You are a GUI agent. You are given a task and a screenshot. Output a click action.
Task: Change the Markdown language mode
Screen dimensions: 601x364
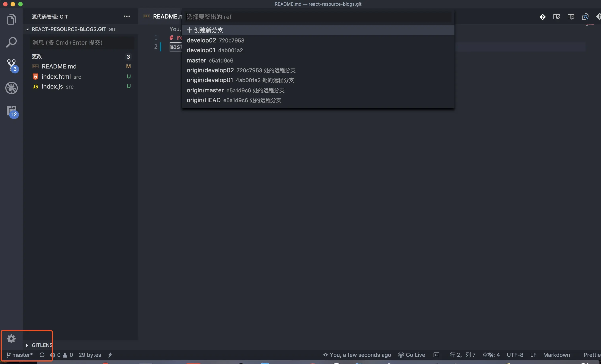[x=556, y=355]
